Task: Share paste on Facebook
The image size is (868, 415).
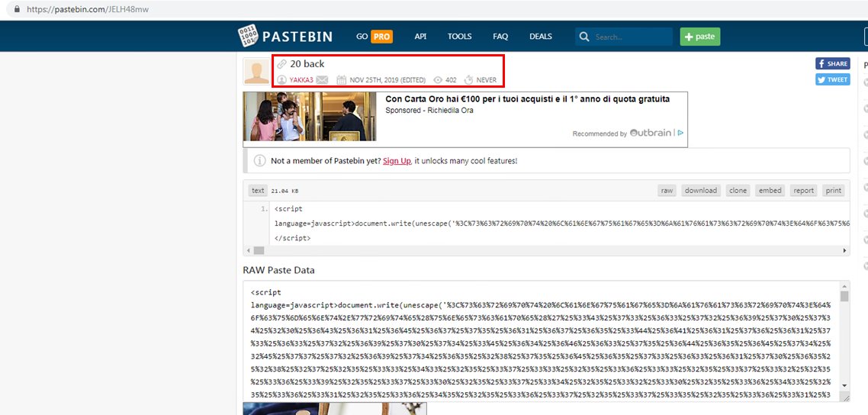Action: pyautogui.click(x=833, y=63)
